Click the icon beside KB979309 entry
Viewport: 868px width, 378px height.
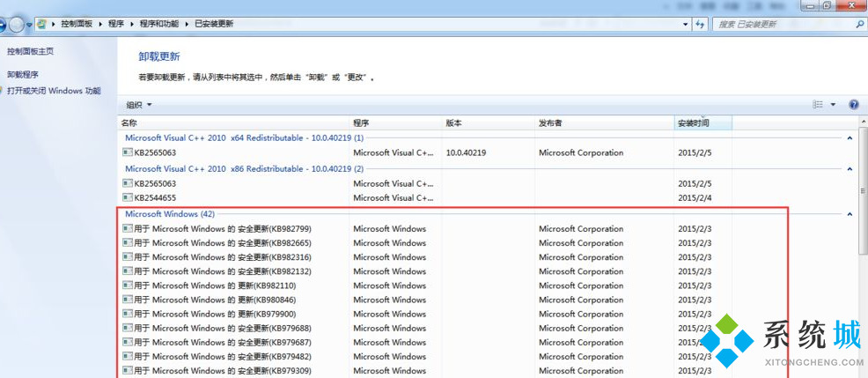(x=128, y=370)
